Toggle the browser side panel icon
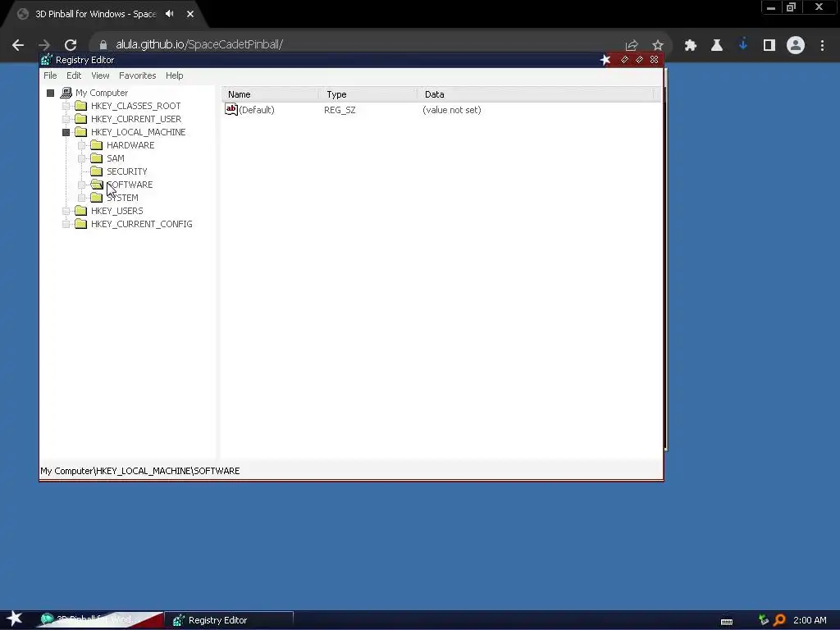The width and height of the screenshot is (840, 630). [x=769, y=45]
